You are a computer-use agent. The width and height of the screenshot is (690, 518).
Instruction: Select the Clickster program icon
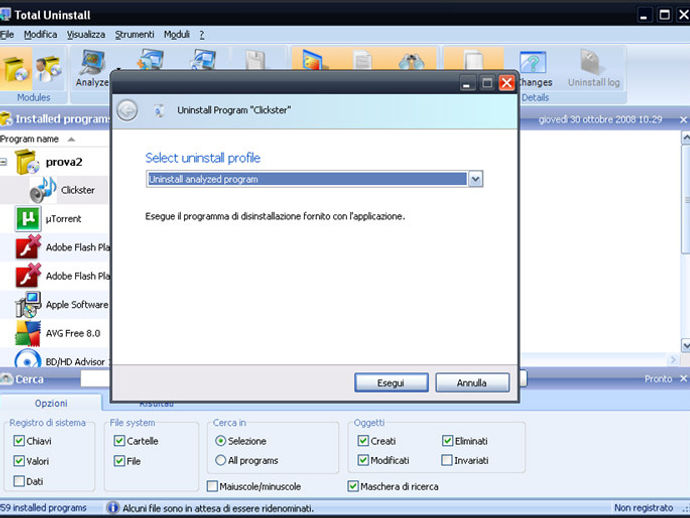(x=43, y=190)
